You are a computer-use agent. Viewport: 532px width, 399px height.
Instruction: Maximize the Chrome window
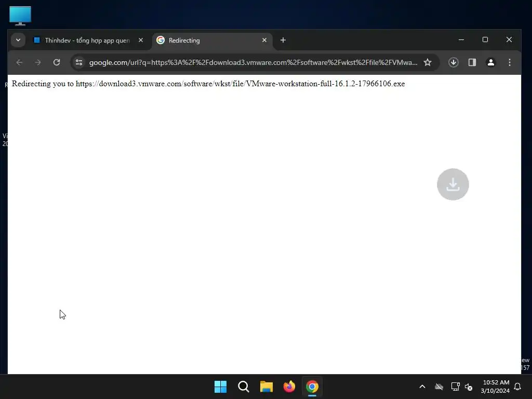coord(485,39)
